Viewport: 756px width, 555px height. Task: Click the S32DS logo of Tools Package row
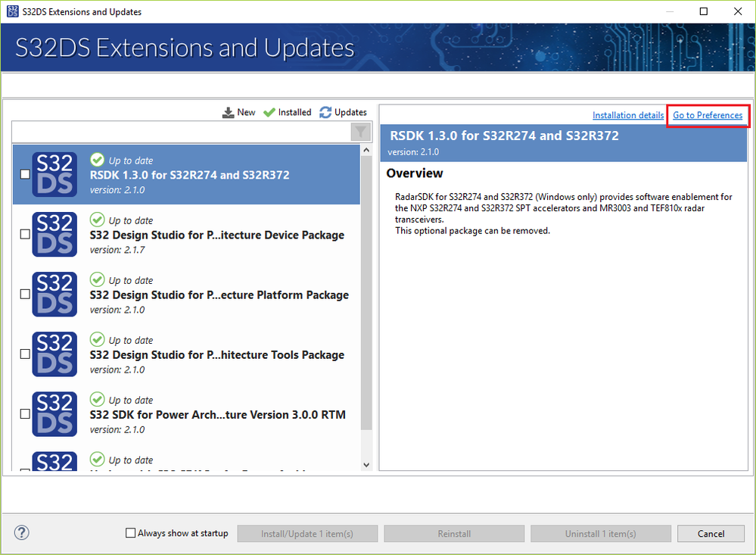54,354
